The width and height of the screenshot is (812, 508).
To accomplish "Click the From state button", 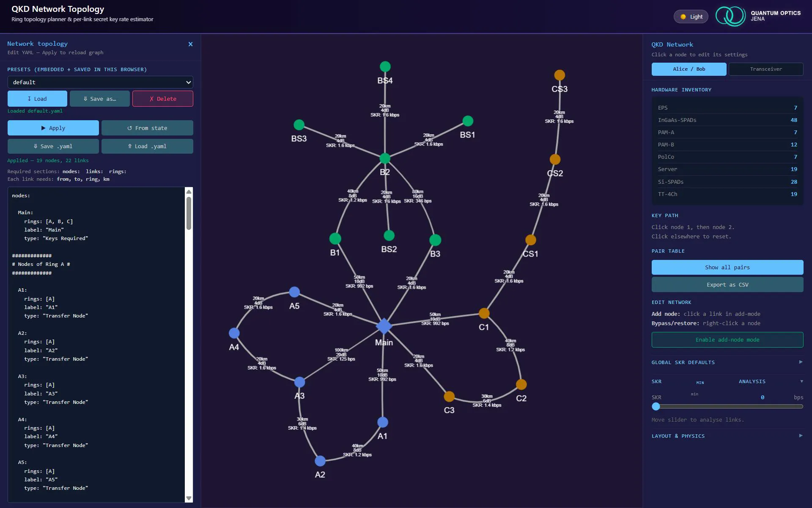I will 147,128.
